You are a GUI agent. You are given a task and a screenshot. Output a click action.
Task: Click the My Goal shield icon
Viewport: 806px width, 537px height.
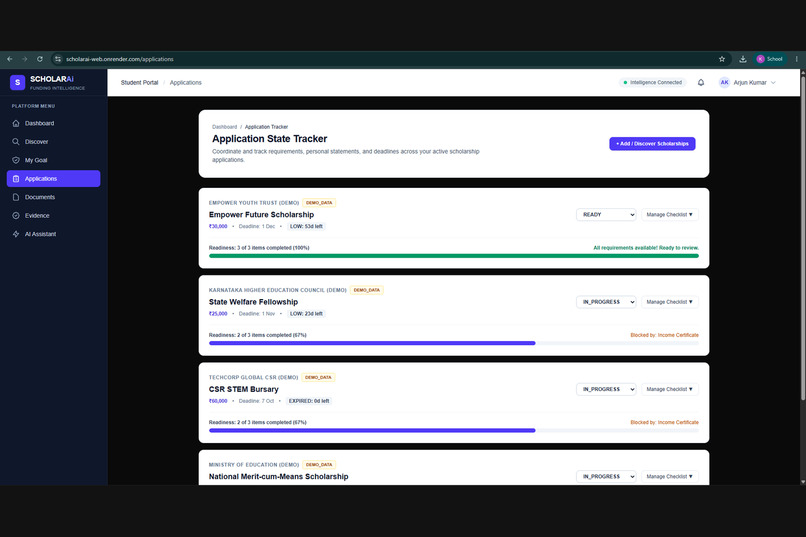pos(16,160)
